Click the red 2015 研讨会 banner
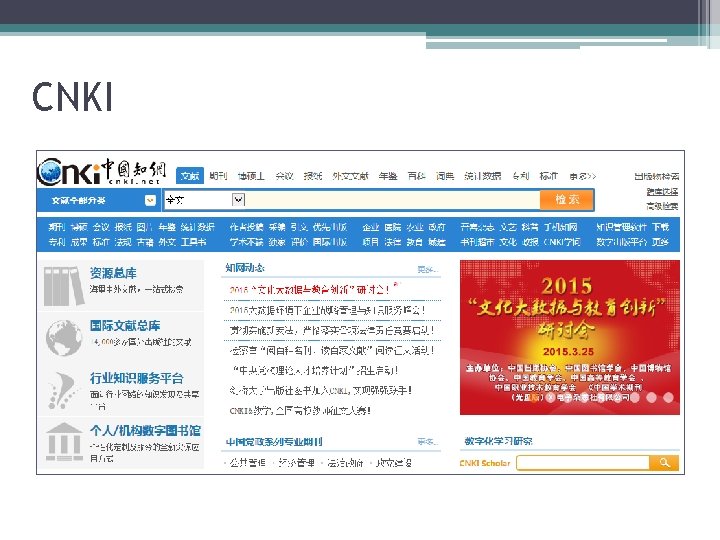 click(x=569, y=337)
